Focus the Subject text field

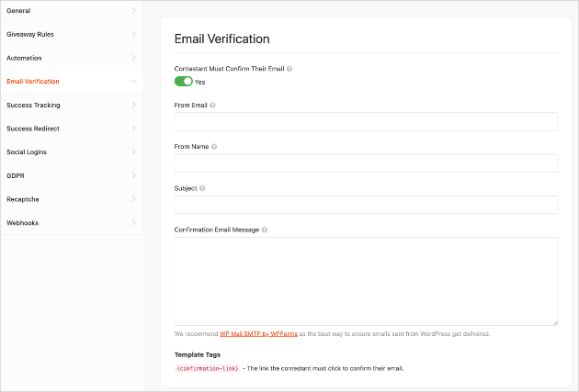click(366, 205)
